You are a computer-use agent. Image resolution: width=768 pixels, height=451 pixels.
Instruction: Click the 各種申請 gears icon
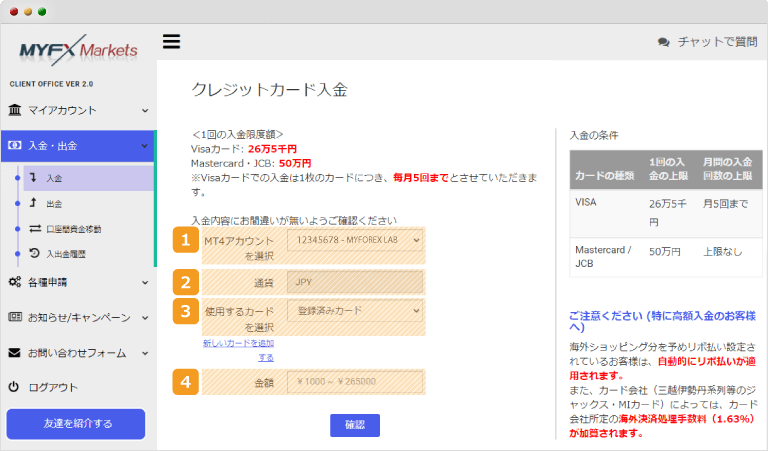[15, 282]
